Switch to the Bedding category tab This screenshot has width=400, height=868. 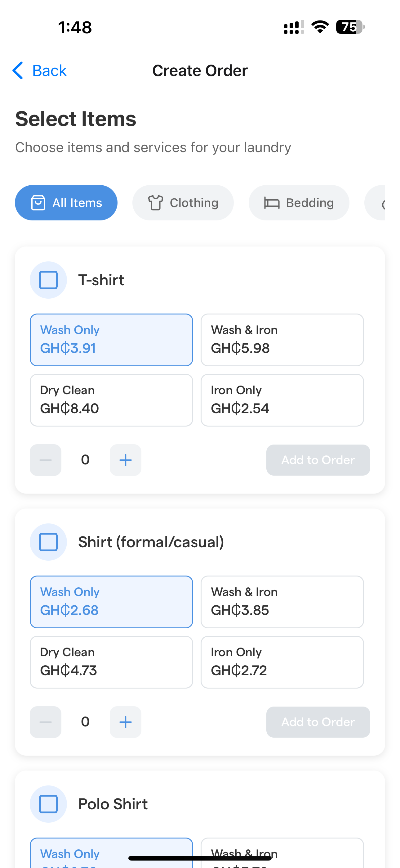[299, 202]
